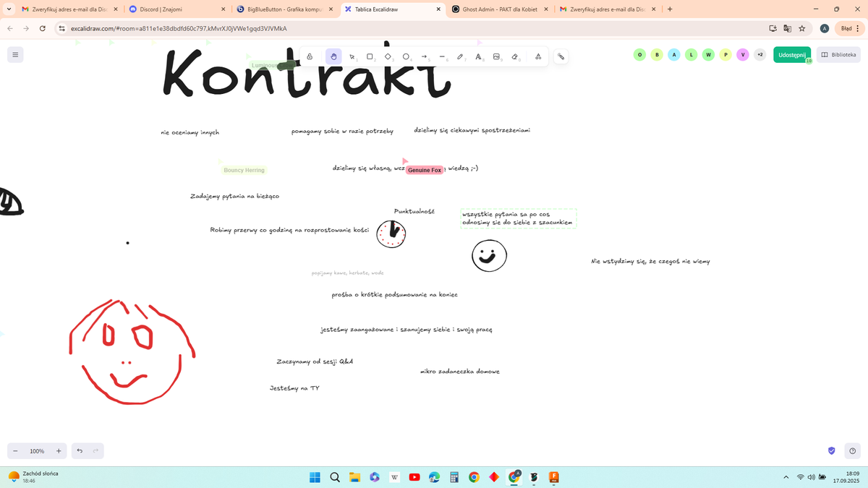Choose the Rectangle shape tool
868x488 pixels.
tap(370, 56)
